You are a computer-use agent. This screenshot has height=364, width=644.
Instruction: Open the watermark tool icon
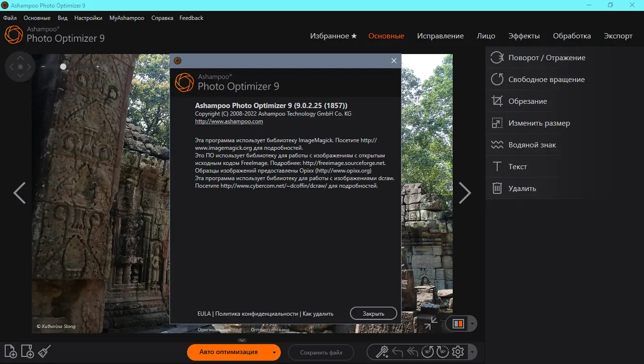(497, 145)
